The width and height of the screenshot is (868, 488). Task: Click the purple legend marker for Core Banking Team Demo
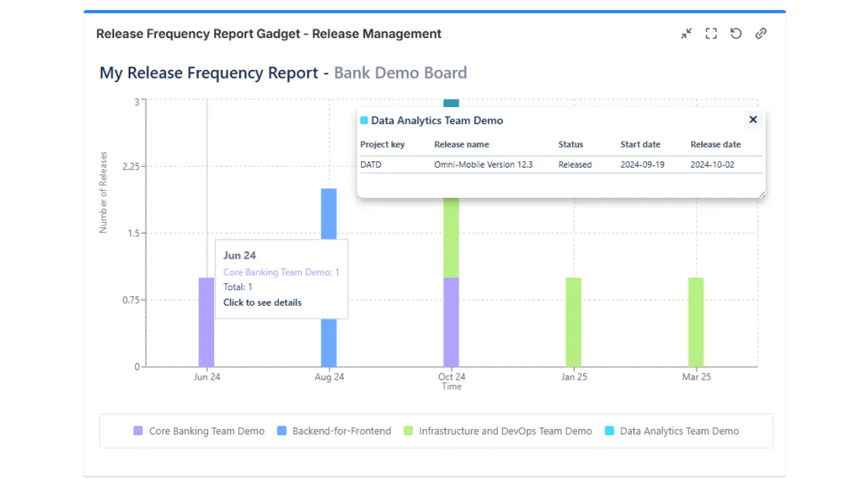[x=138, y=430]
